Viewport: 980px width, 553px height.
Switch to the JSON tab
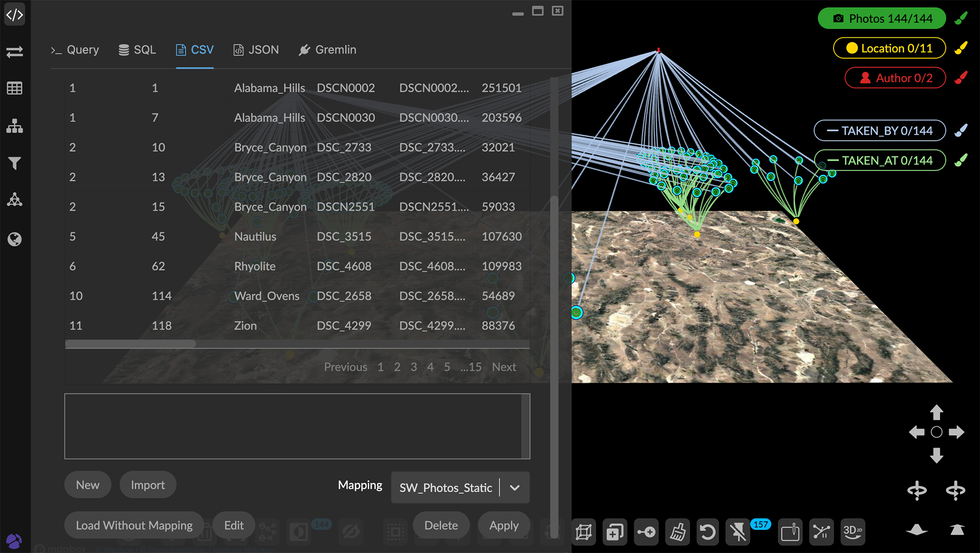point(256,50)
